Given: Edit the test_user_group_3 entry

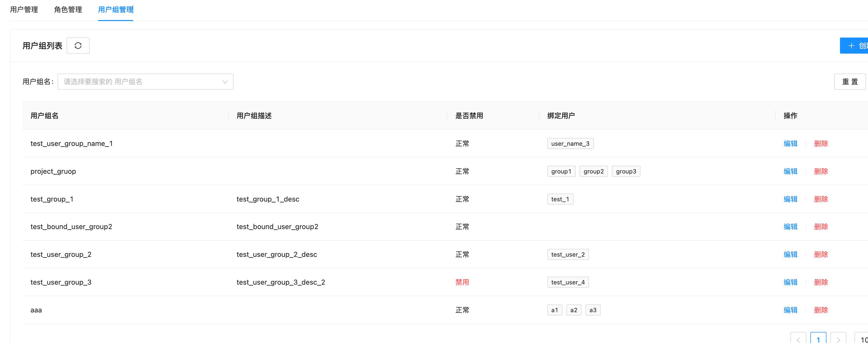Looking at the screenshot, I should tap(790, 282).
